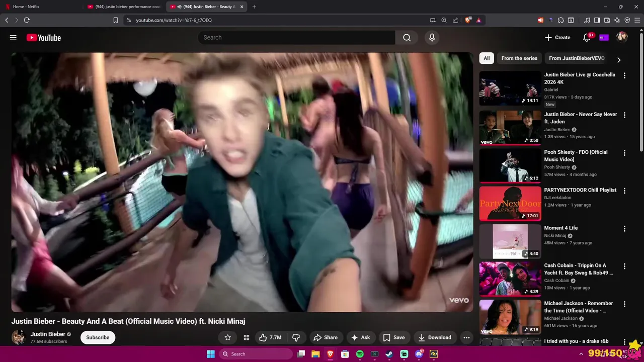Open more options for Cash Cobain video
The width and height of the screenshot is (644, 362).
(624, 266)
